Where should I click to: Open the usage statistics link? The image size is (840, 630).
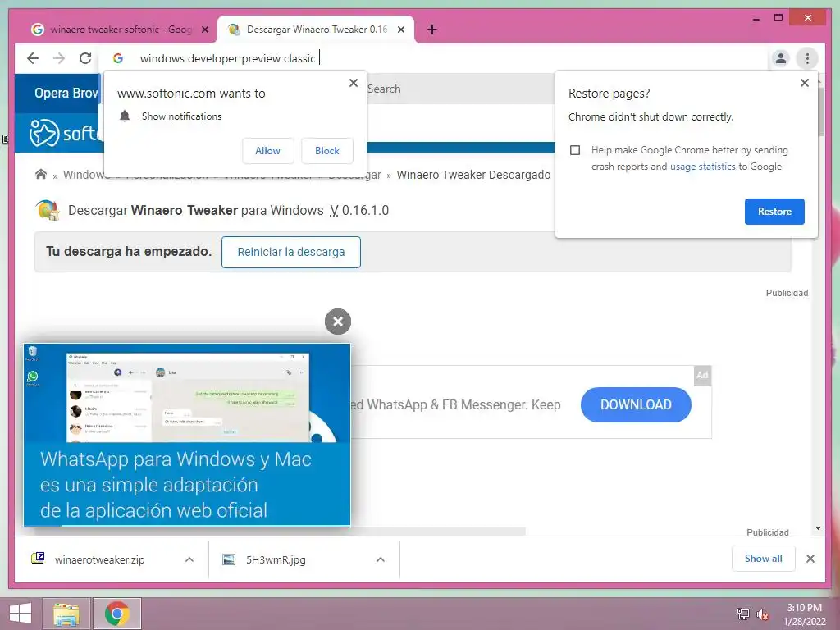point(702,167)
